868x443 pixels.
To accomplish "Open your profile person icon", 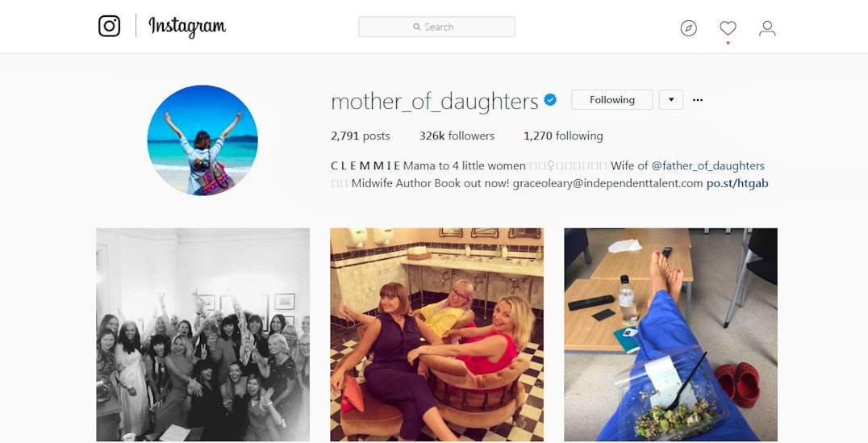I will click(x=766, y=28).
